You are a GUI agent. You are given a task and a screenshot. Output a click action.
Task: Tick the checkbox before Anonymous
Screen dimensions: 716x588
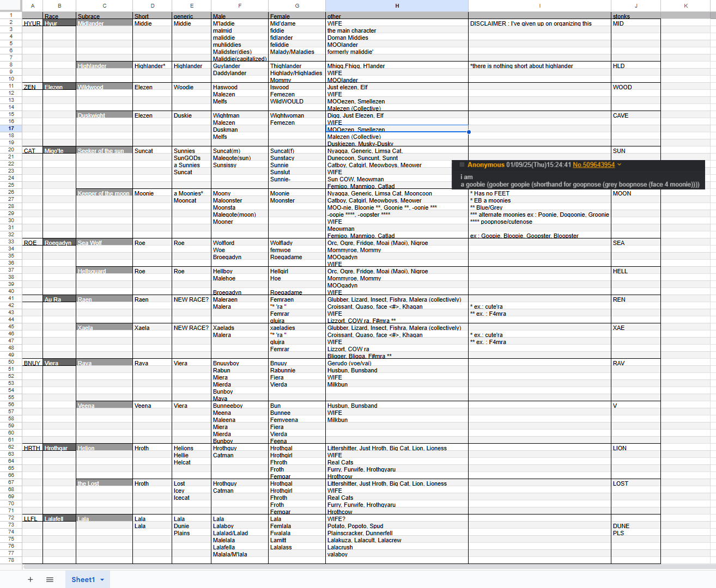pos(462,164)
